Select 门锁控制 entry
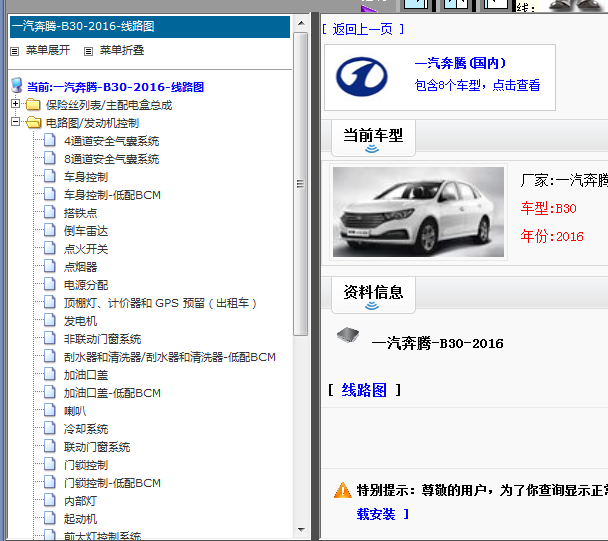The image size is (608, 541). tap(86, 465)
